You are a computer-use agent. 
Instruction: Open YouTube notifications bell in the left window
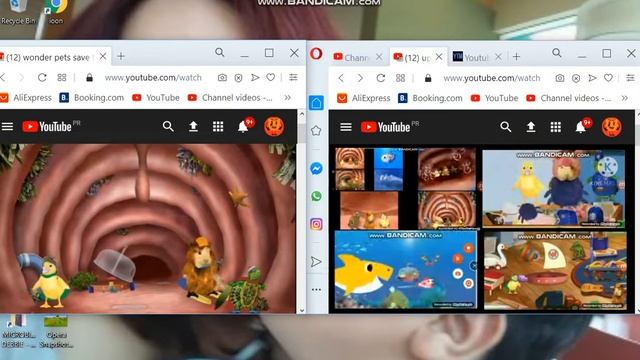coord(243,127)
